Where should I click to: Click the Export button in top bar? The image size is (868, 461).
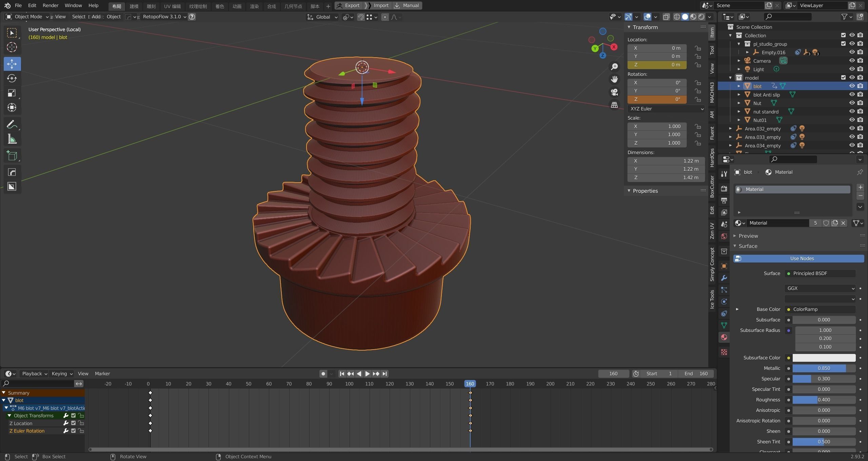349,5
